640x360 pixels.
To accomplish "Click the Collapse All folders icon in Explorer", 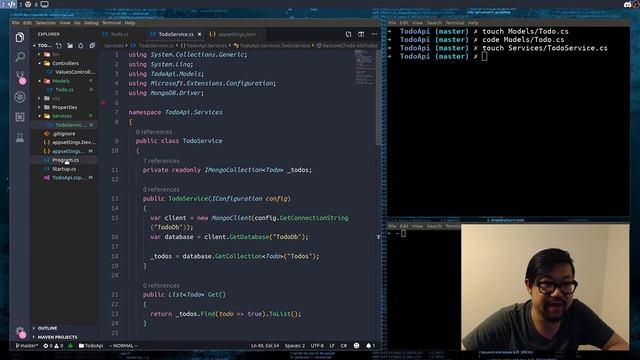I will 92,46.
